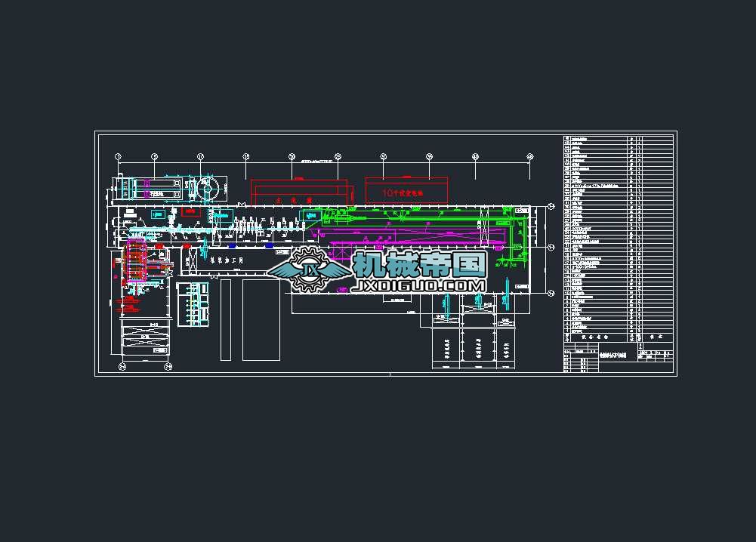Viewport: 756px width, 542px height.
Task: Click the 装瓶加工间 room label
Action: tap(227, 260)
